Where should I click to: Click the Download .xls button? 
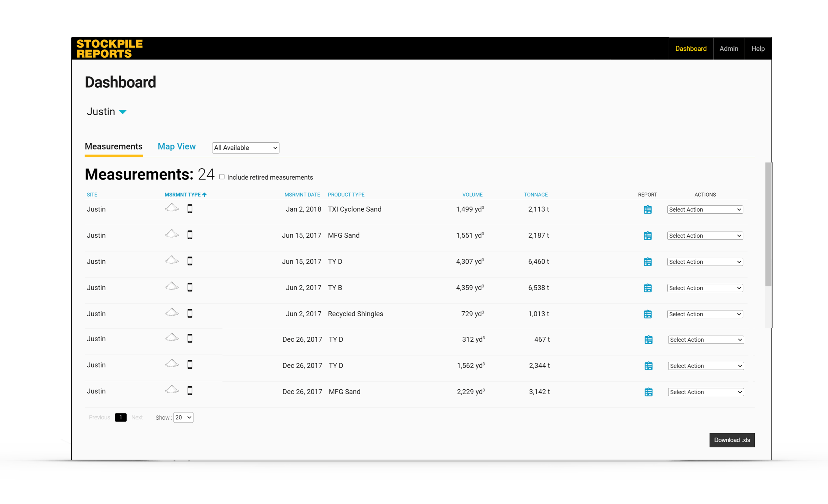tap(732, 440)
